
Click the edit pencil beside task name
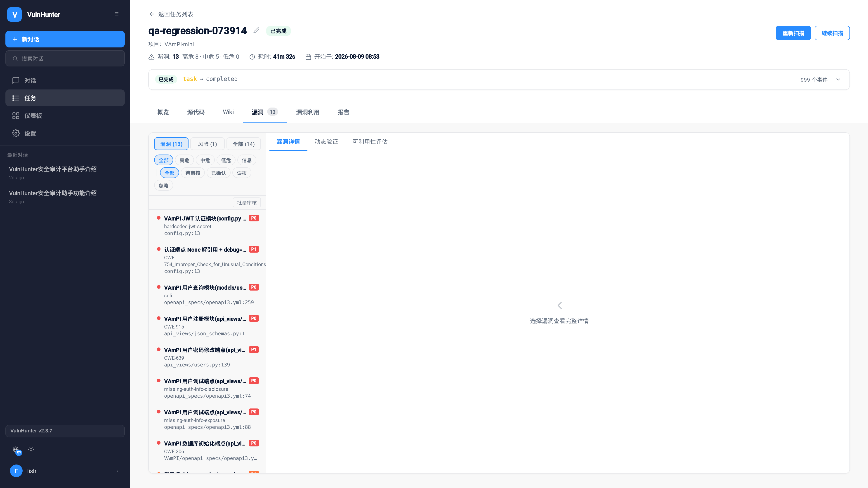tap(256, 31)
